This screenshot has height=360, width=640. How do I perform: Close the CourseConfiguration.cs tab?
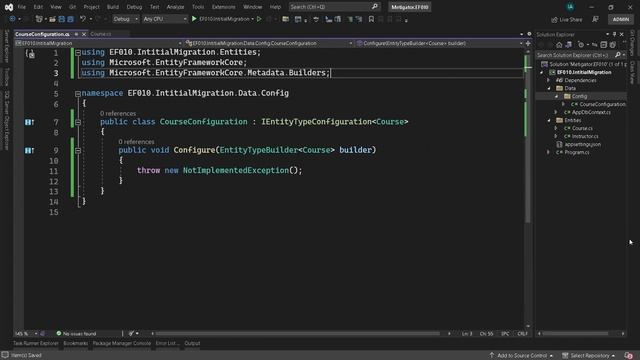(x=84, y=34)
